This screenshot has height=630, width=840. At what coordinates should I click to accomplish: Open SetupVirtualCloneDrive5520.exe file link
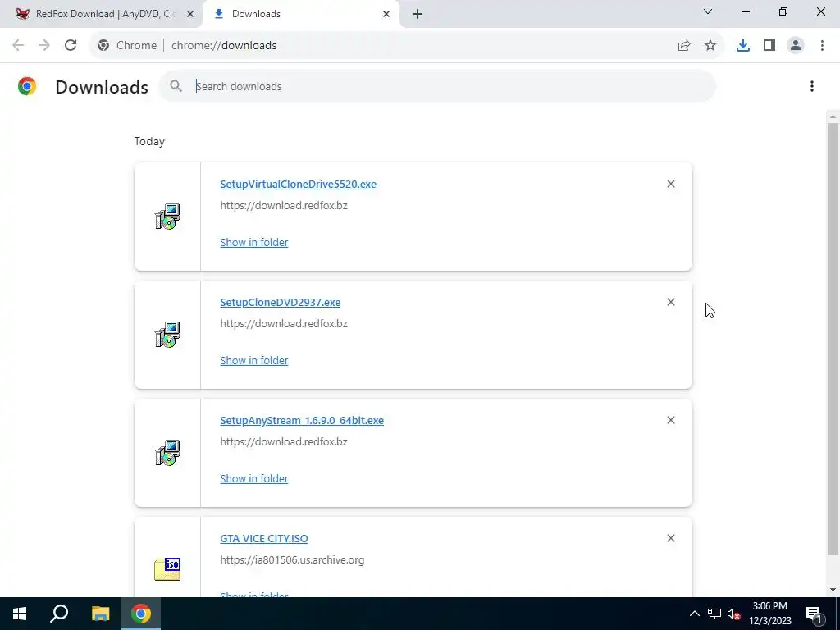click(x=299, y=185)
